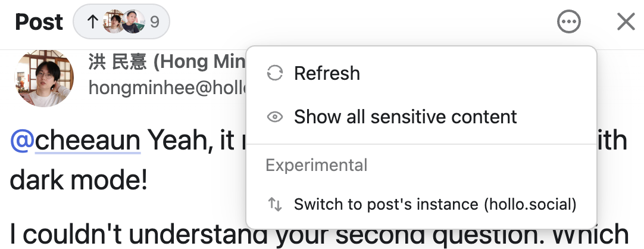The image size is (644, 249).
Task: Click the up arrow in the thread pill
Action: (92, 21)
